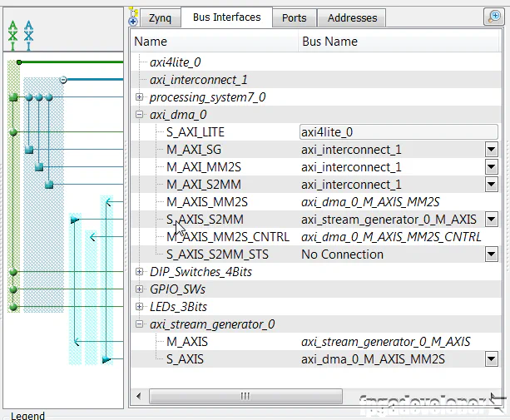The image size is (510, 420).
Task: Click the S_AXI_LITE bus name field
Action: (x=398, y=131)
